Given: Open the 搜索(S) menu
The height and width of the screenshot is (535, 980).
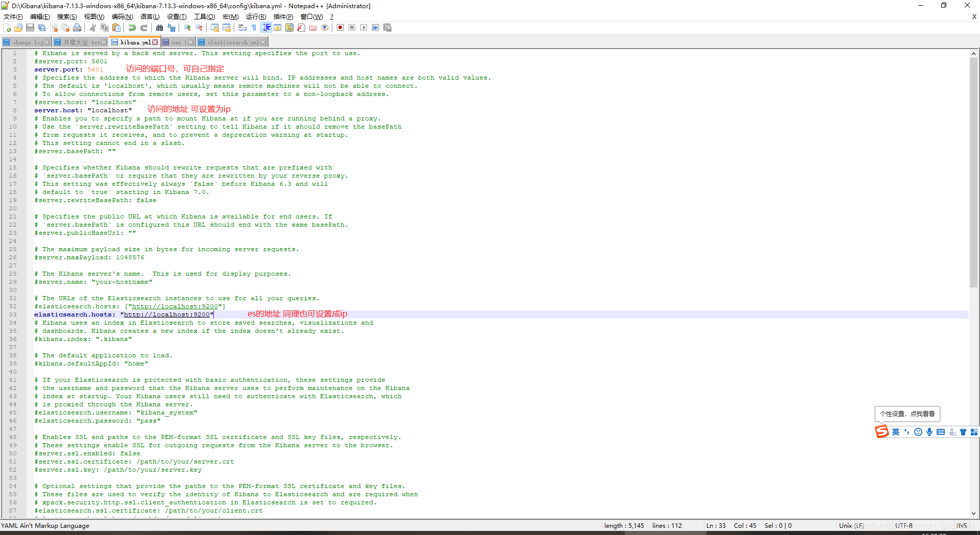Looking at the screenshot, I should (x=67, y=17).
